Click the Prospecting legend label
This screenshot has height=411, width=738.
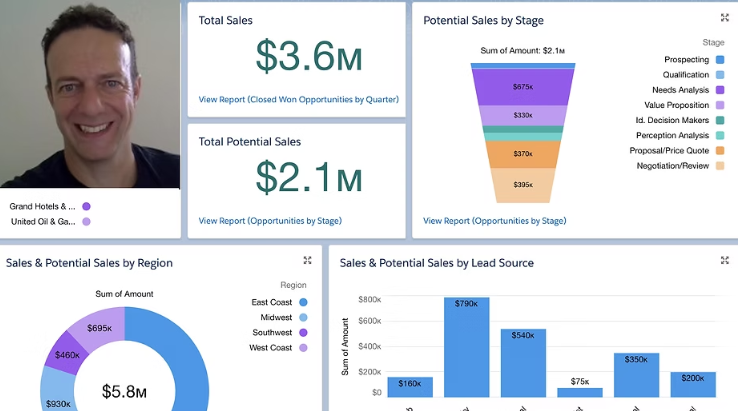[x=686, y=60]
